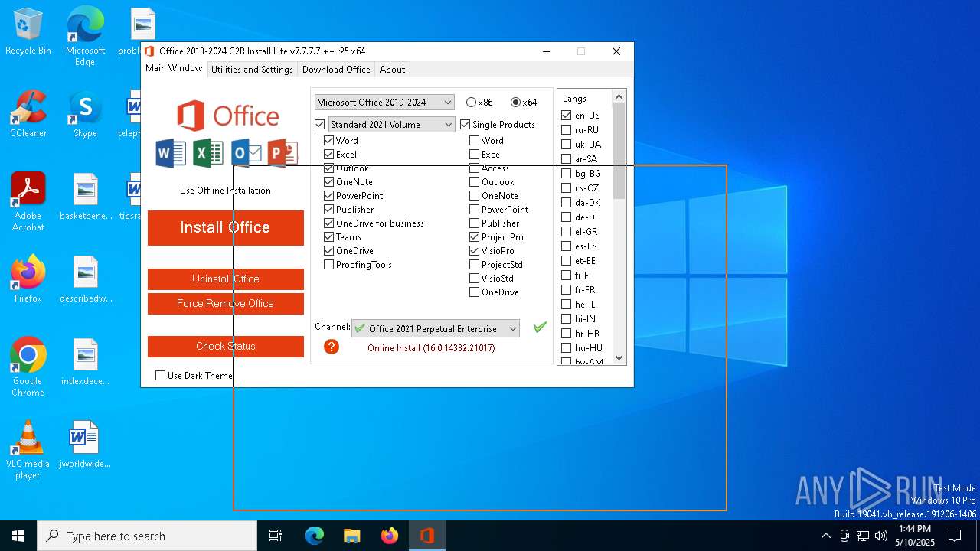Open the notification center icon

tap(955, 536)
